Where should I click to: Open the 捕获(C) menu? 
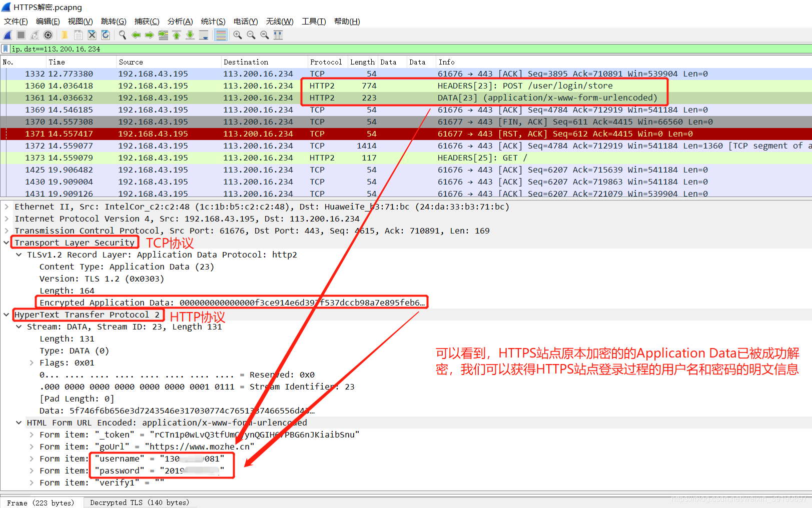tap(147, 21)
